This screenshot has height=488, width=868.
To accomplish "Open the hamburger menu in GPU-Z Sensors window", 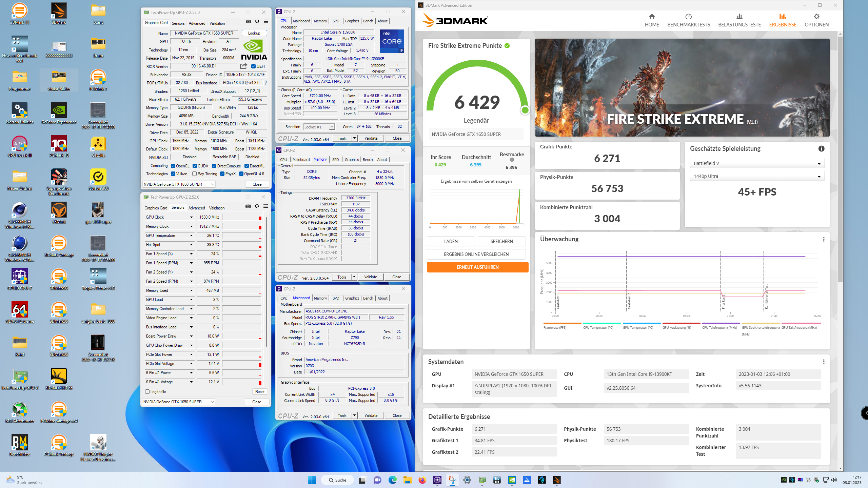I will point(266,206).
